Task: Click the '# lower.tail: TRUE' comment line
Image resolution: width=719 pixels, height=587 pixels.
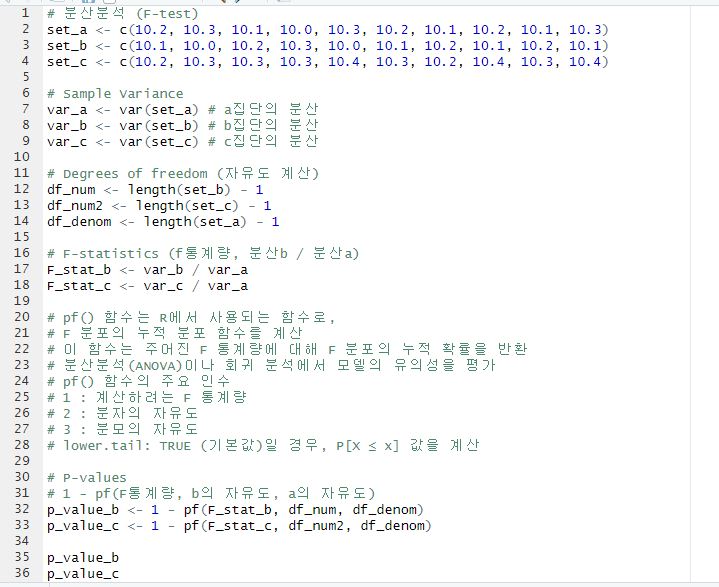Action: click(263, 445)
